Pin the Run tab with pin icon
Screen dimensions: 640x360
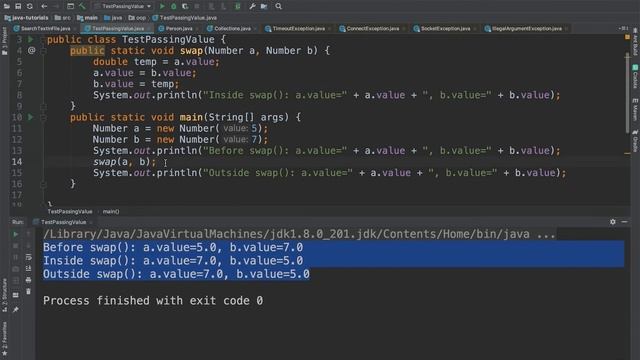(x=16, y=310)
